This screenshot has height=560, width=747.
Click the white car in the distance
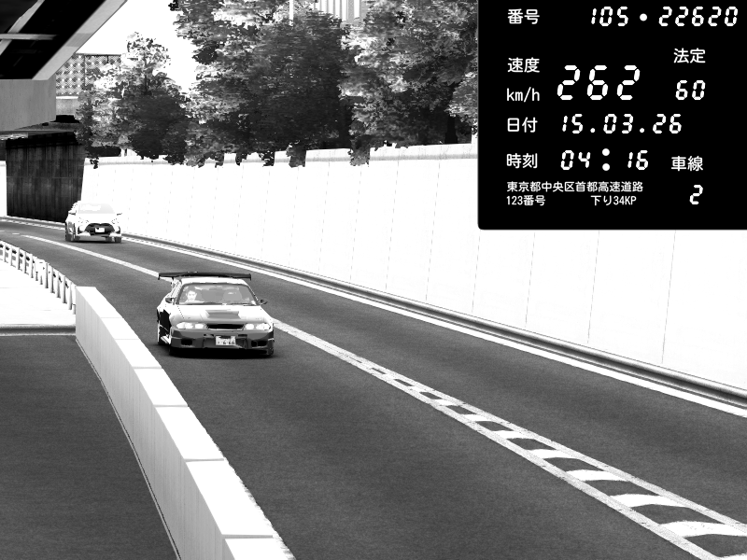[92, 222]
